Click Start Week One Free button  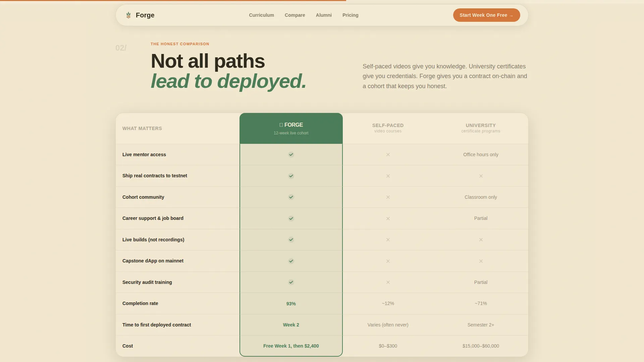click(486, 15)
